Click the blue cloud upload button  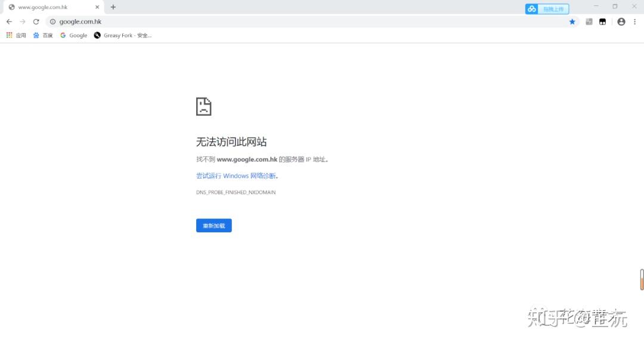coord(547,9)
